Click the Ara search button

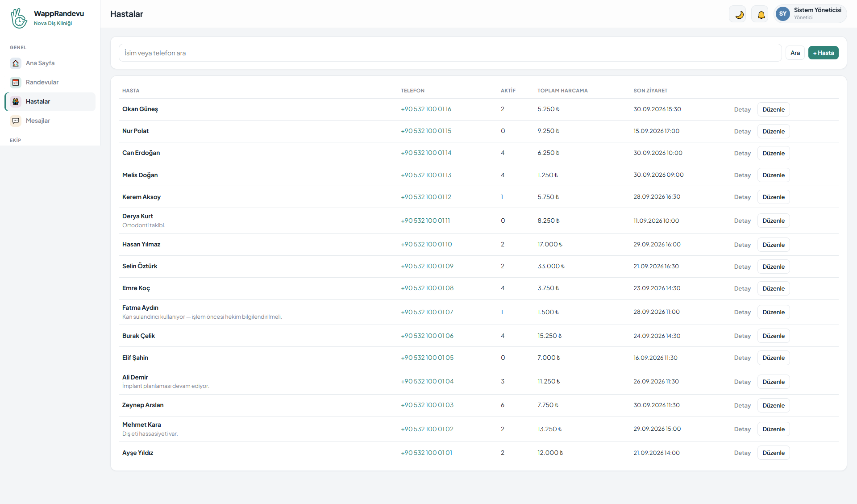coord(795,53)
